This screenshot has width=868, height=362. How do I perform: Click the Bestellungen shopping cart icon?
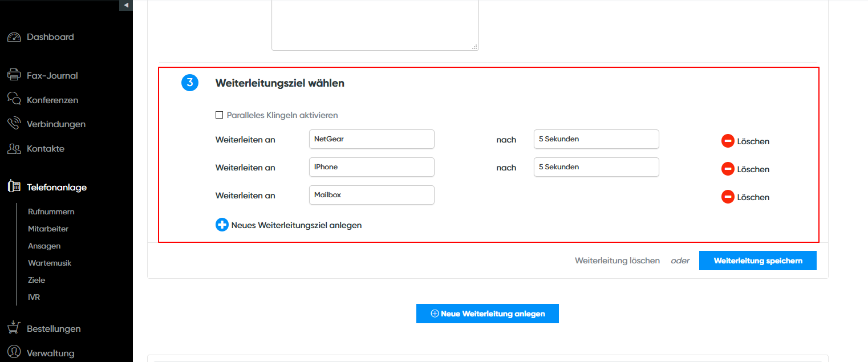(x=14, y=328)
